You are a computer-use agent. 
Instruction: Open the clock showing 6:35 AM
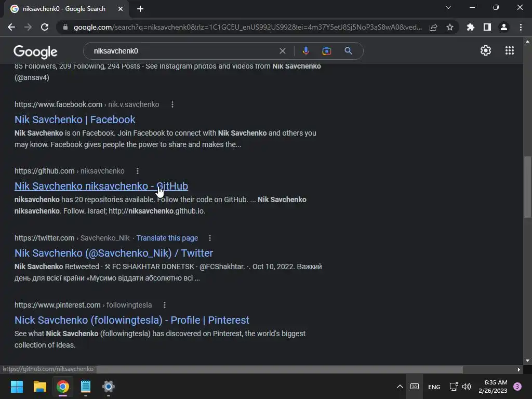(493, 387)
